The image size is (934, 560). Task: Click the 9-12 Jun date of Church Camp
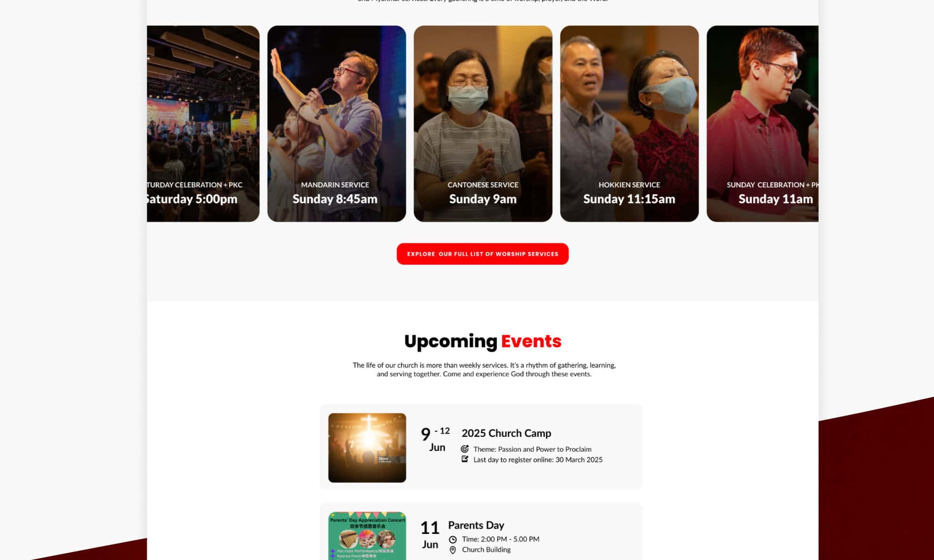pyautogui.click(x=435, y=440)
